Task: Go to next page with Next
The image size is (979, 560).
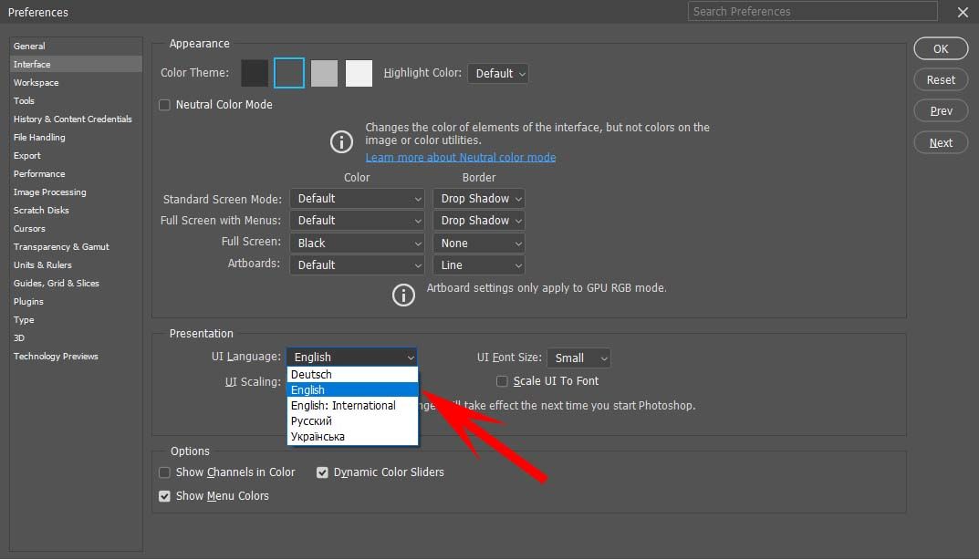Action: click(941, 143)
